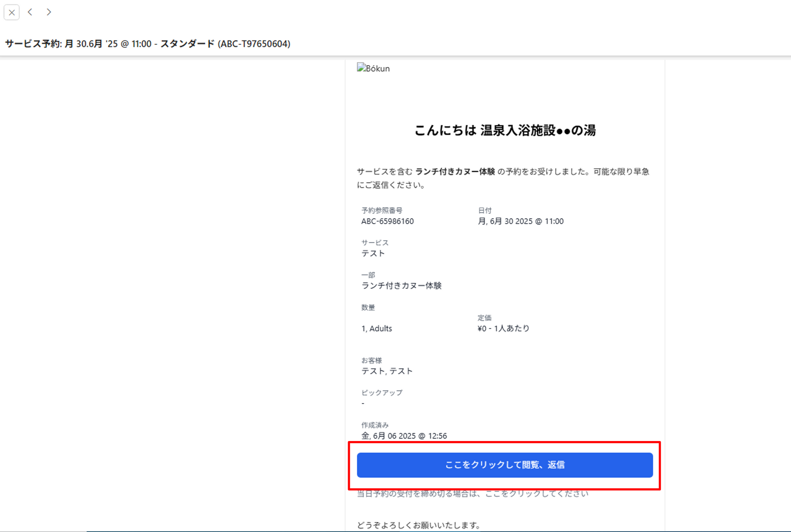Go to next message with right chevron
This screenshot has height=532, width=791.
coord(49,12)
